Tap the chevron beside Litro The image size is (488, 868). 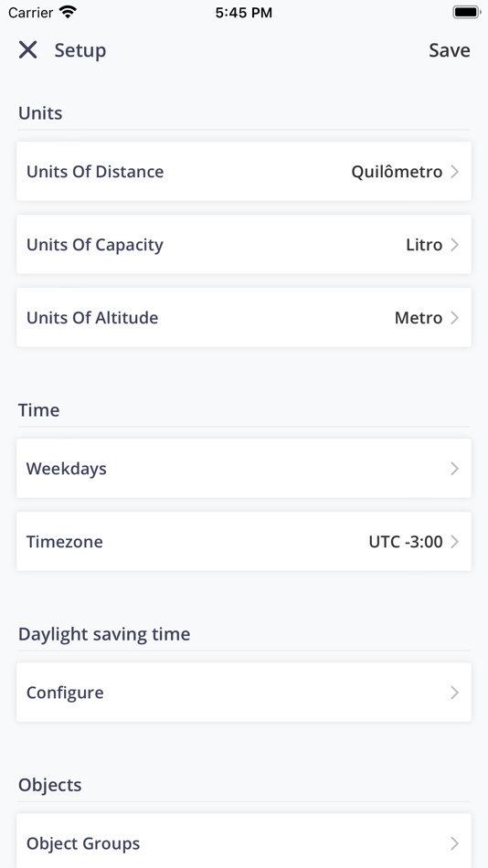(x=455, y=245)
